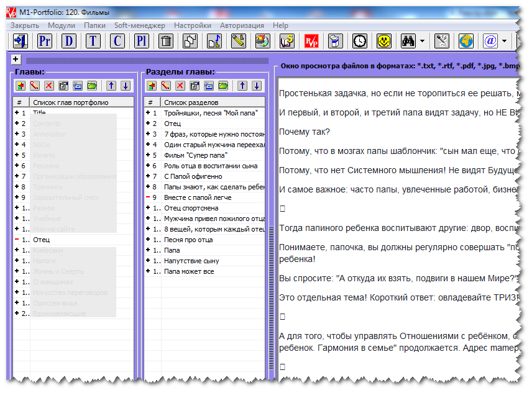The width and height of the screenshot is (532, 393).
Task: Click the horizontal progress bar above panels
Action: (147, 61)
